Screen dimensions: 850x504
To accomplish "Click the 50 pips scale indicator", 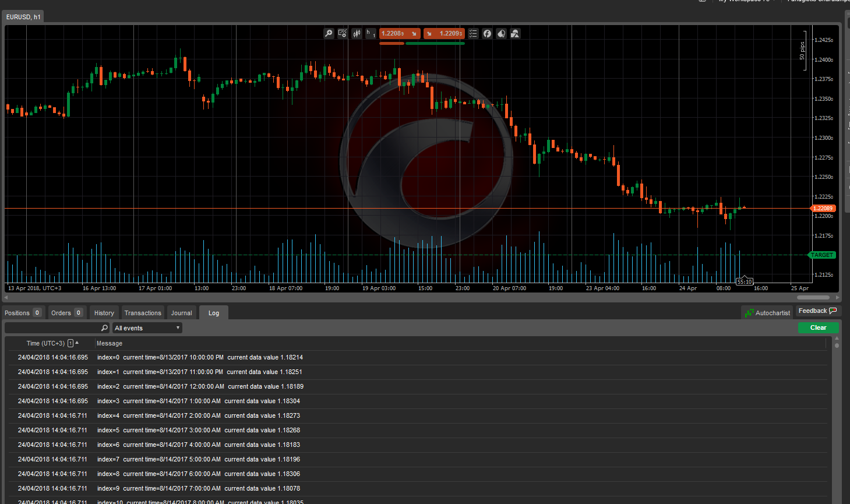I will 802,51.
